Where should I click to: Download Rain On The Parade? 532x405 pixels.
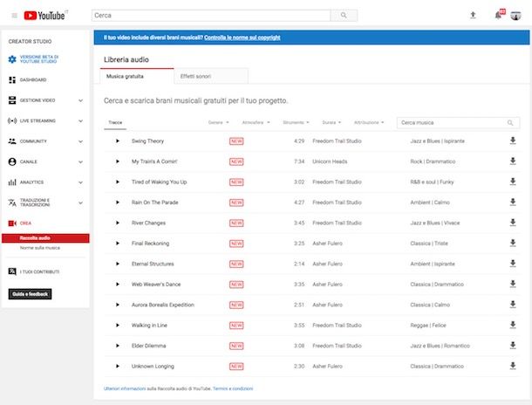(x=513, y=202)
